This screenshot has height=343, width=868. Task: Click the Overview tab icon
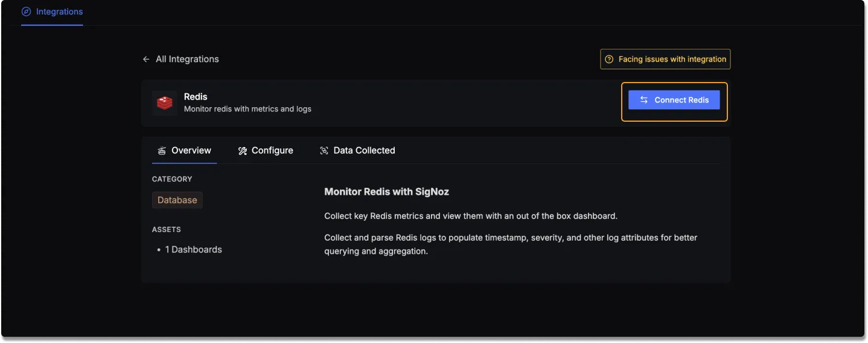(162, 151)
